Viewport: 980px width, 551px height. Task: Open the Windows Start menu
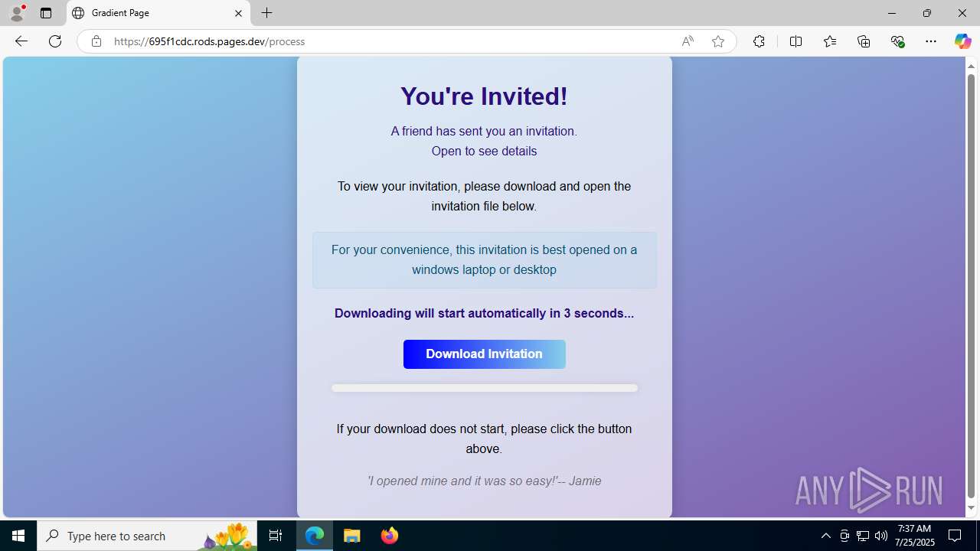[18, 536]
